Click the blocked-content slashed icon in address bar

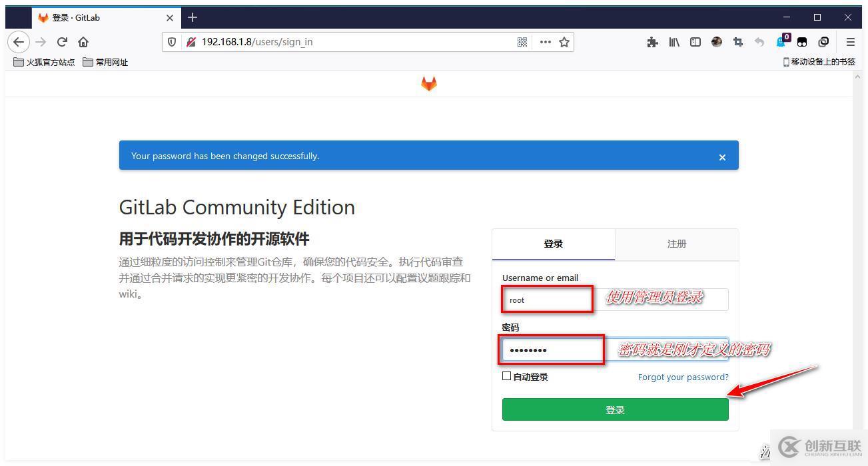[191, 41]
